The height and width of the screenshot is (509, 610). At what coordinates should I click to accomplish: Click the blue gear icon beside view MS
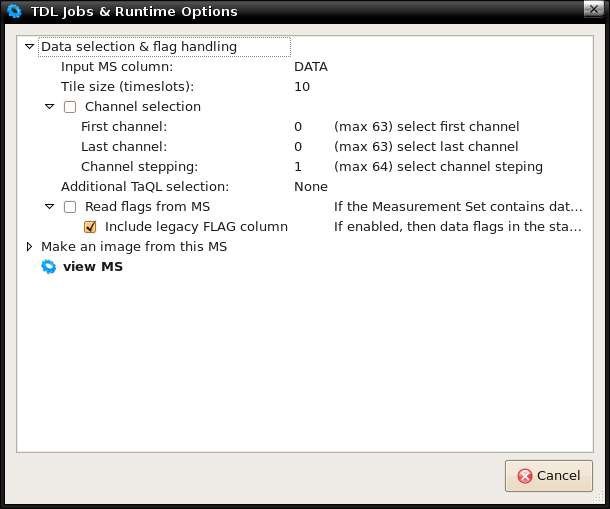coord(49,267)
